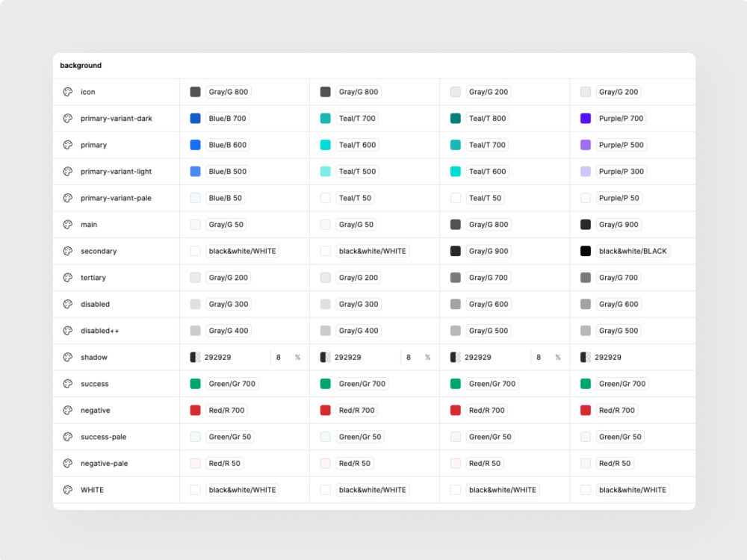Select the 'primary-variant-pale' variable name
747x560 pixels.
117,198
